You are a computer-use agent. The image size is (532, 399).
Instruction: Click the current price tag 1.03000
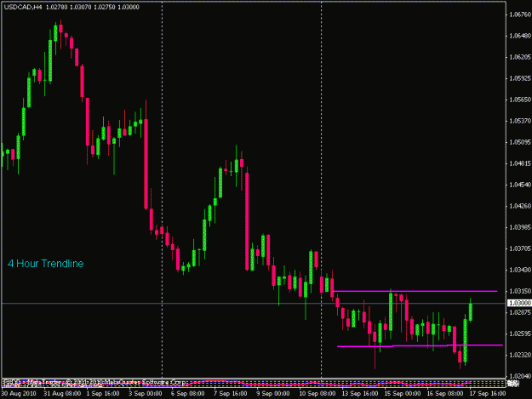(x=519, y=303)
